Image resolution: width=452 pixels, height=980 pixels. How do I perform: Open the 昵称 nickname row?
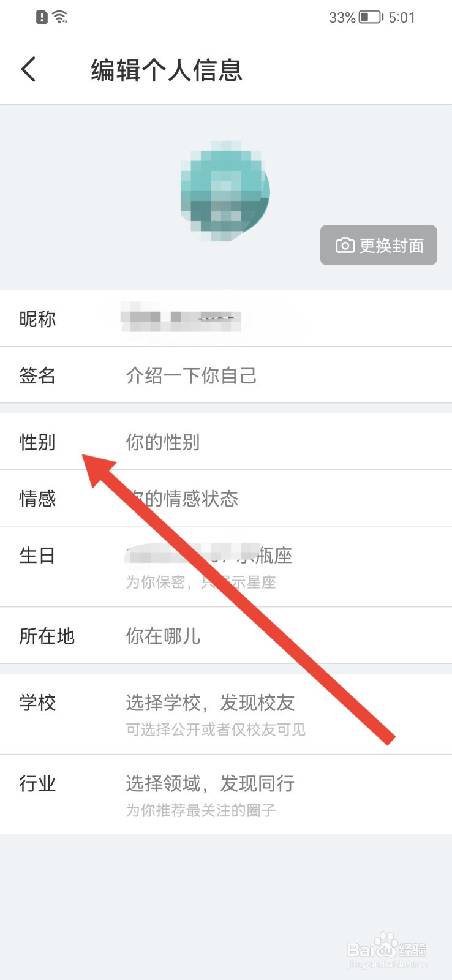coord(226,318)
